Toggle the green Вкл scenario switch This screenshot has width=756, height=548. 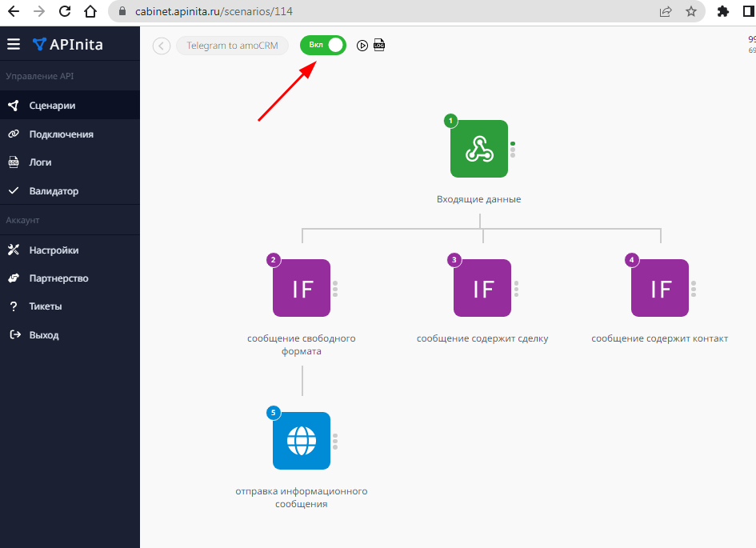(323, 46)
